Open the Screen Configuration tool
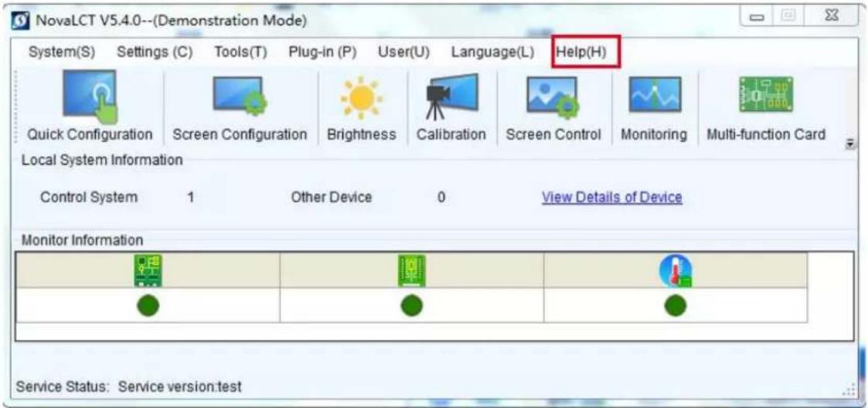Image resolution: width=868 pixels, height=408 pixels. pos(240,107)
